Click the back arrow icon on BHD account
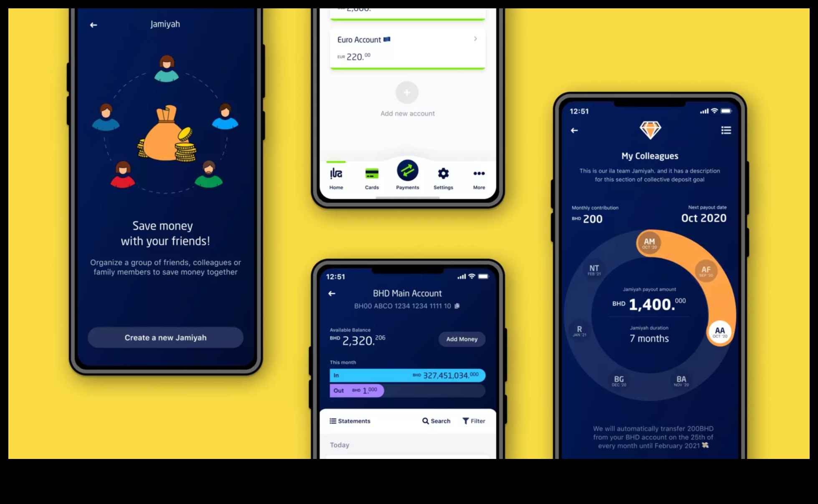This screenshot has width=818, height=504. click(332, 293)
